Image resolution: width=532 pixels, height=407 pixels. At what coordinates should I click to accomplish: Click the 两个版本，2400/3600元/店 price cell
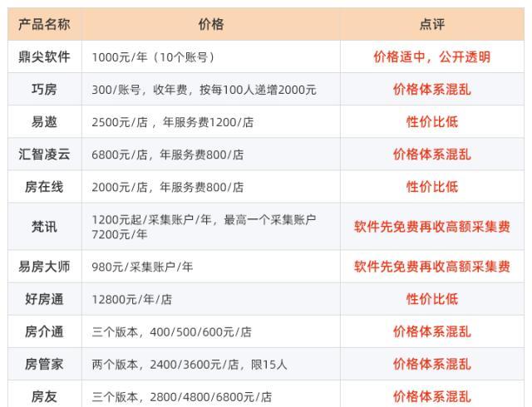click(211, 365)
